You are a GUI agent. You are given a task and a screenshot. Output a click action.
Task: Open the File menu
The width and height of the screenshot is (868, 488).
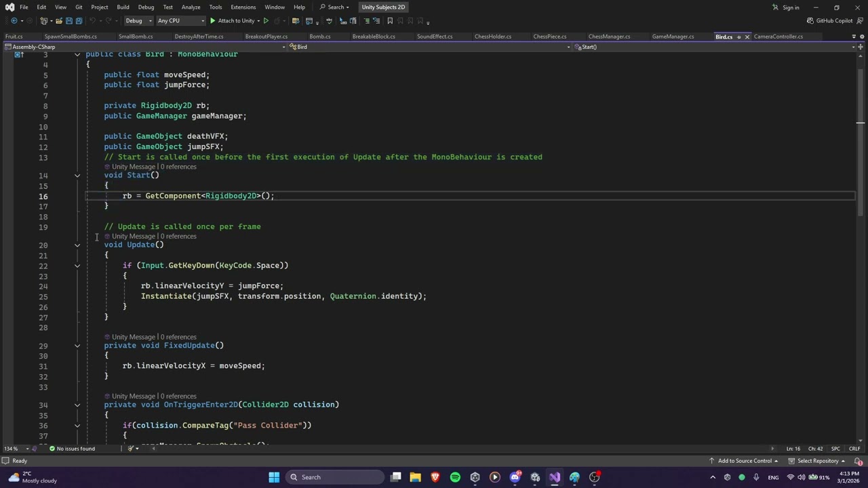click(24, 7)
